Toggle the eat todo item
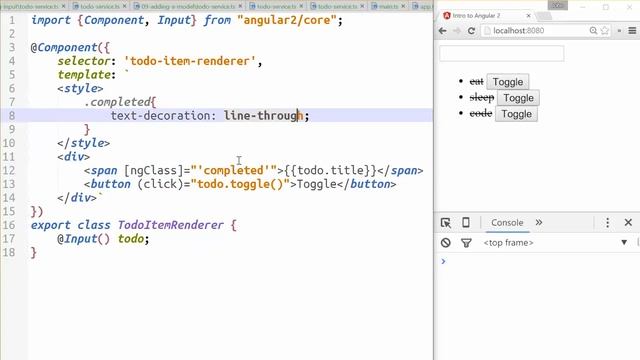The width and height of the screenshot is (640, 360). pyautogui.click(x=507, y=82)
